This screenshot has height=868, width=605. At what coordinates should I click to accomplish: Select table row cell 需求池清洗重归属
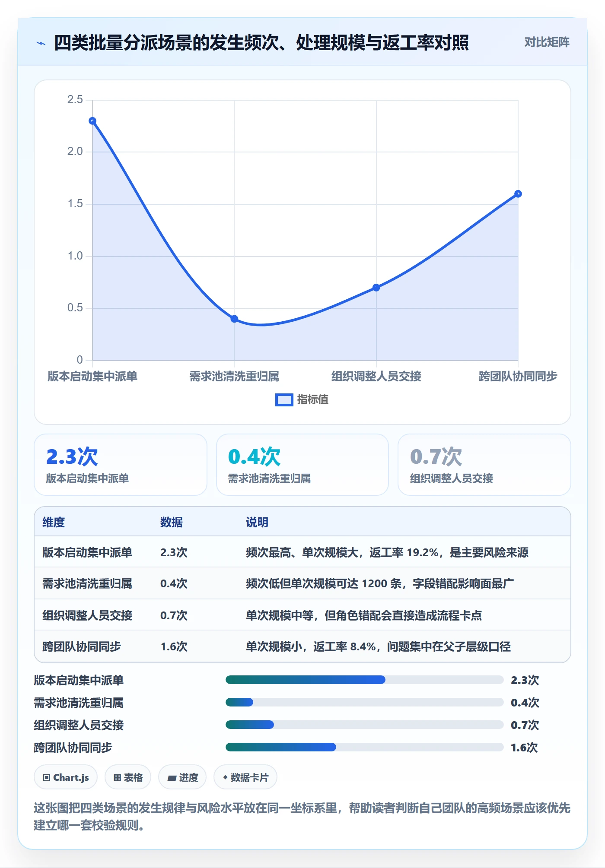point(87,584)
